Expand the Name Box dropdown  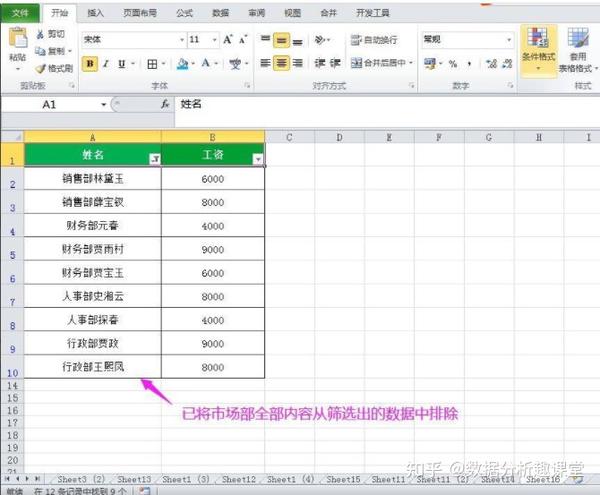point(103,104)
